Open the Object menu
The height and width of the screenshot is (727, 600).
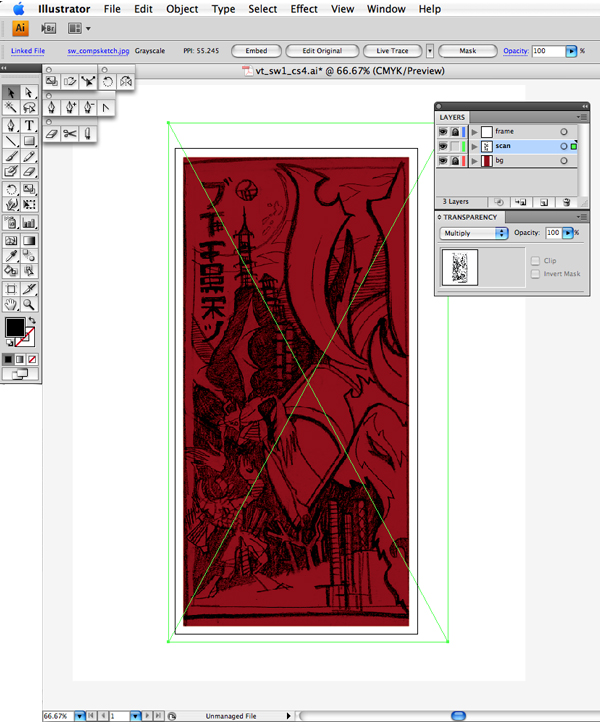(182, 9)
